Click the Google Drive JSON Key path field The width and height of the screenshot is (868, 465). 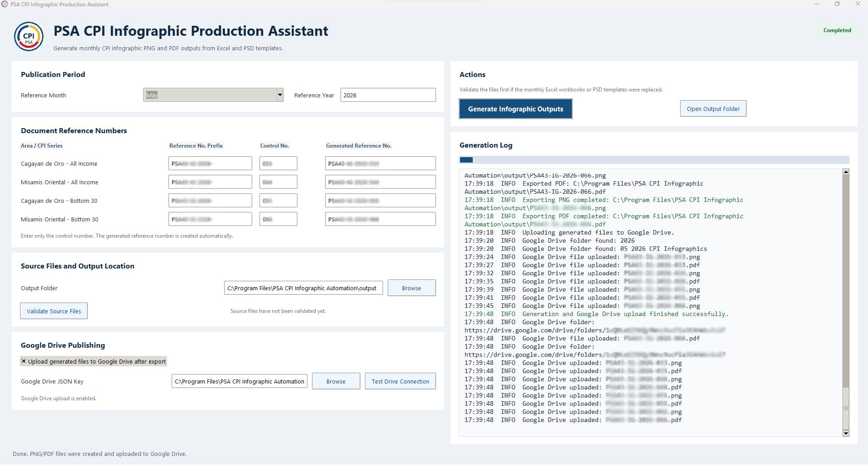click(x=240, y=381)
